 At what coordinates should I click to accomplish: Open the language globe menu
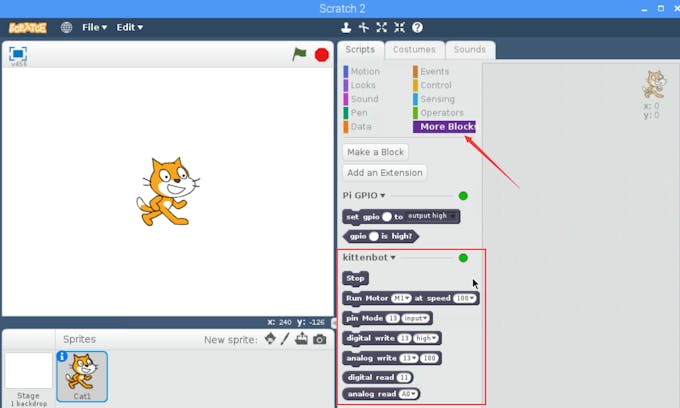coord(66,27)
